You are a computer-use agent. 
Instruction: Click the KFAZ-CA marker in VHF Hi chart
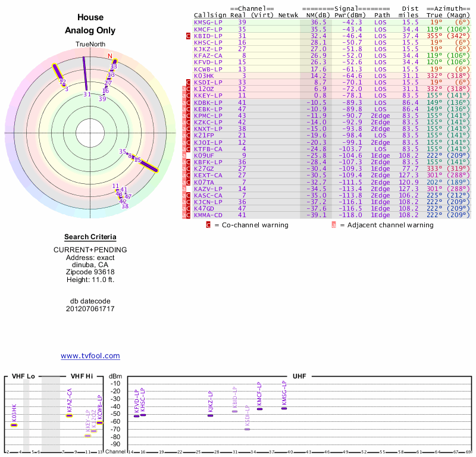click(69, 415)
